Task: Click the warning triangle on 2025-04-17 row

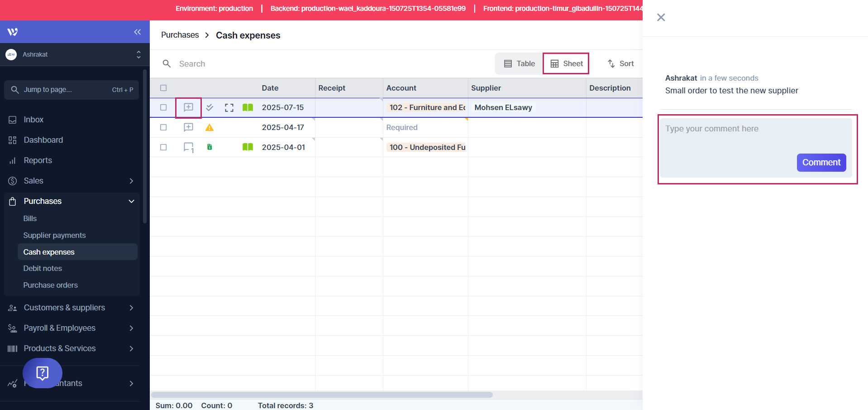Action: click(210, 128)
